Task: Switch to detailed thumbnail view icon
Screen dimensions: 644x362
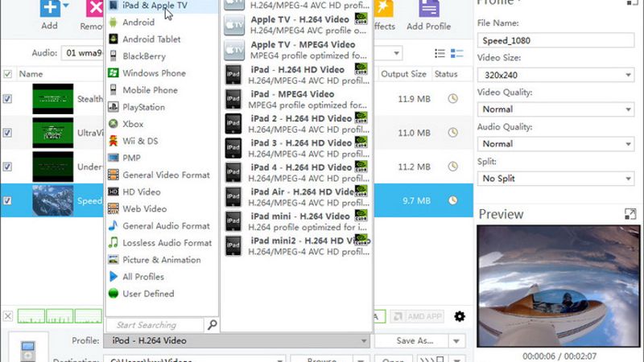Action: (456, 53)
